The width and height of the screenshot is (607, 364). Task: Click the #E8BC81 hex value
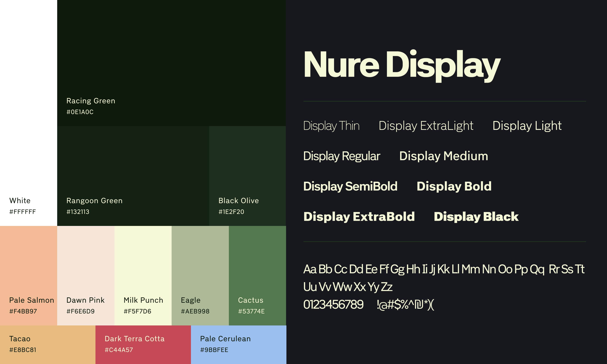[23, 350]
